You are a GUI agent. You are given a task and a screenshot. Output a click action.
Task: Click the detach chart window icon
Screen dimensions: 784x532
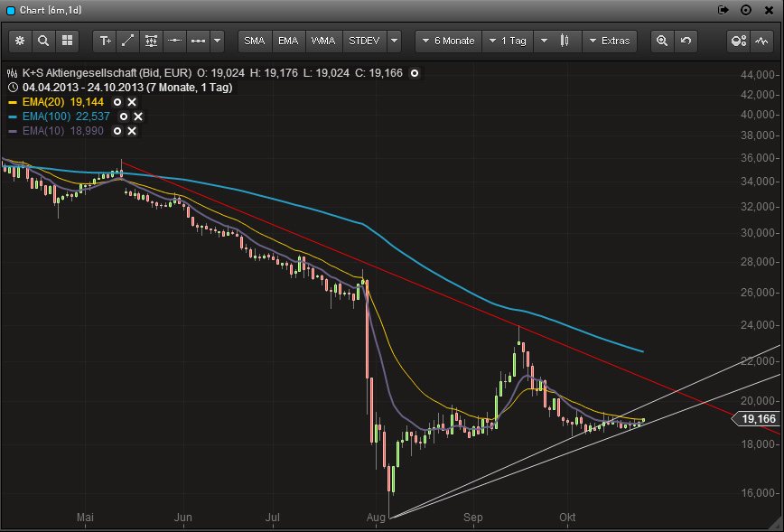tap(723, 10)
